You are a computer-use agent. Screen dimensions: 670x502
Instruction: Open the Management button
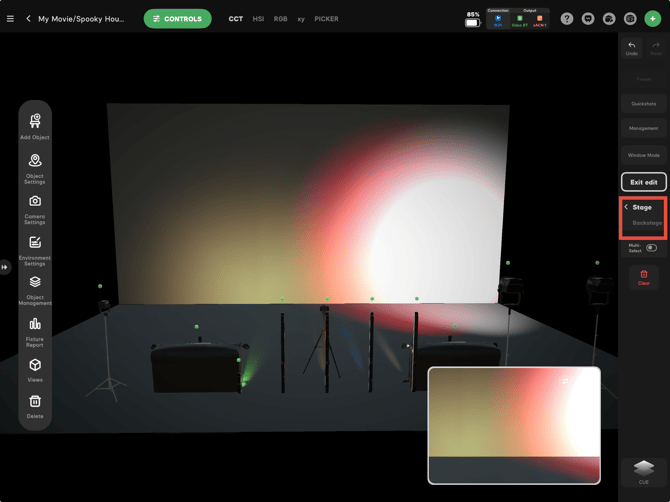644,128
